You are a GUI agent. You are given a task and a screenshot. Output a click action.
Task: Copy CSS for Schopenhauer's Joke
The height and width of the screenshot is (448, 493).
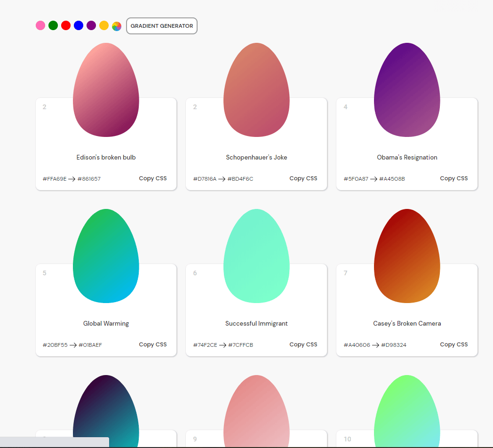point(303,178)
